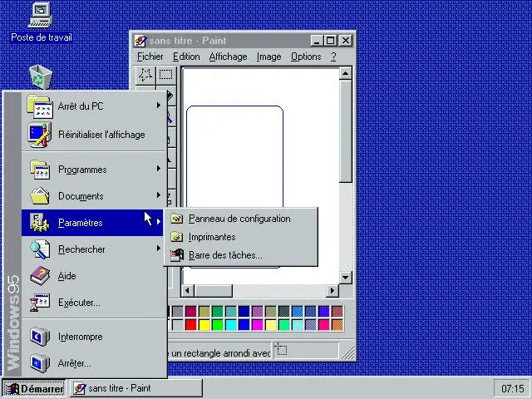532x399 pixels.
Task: Click the highlighted Paramètres entry
Action: [94, 223]
